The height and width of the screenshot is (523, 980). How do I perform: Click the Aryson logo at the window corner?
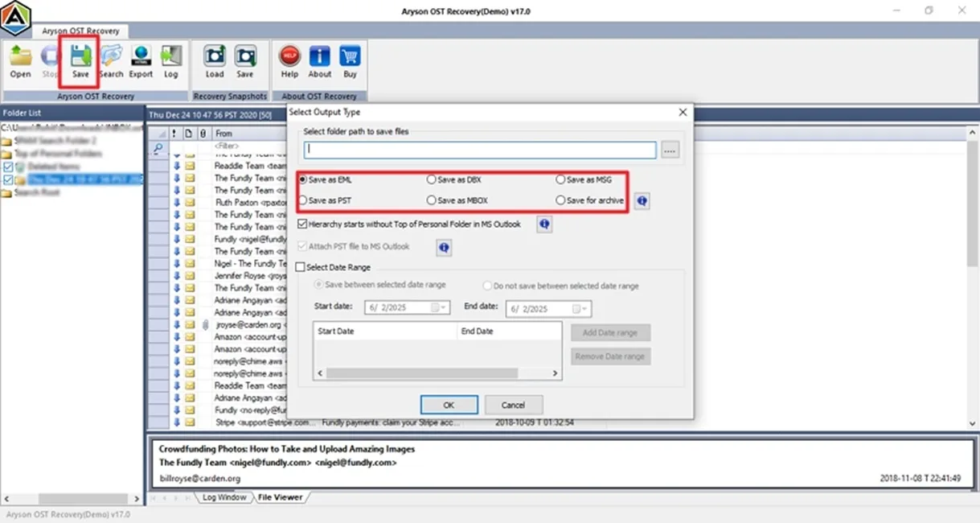point(14,18)
